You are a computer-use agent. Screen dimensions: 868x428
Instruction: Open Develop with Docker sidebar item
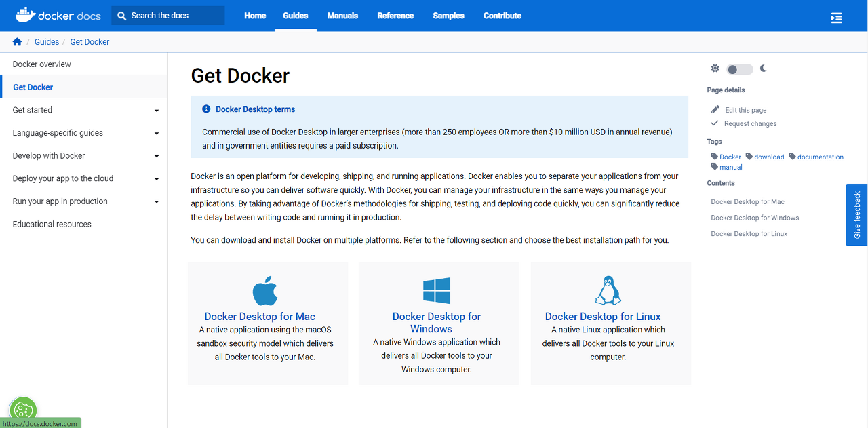pyautogui.click(x=49, y=156)
